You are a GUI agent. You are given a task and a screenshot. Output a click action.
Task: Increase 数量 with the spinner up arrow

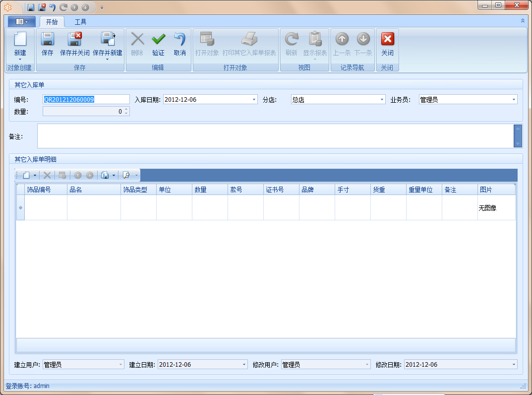pos(126,109)
